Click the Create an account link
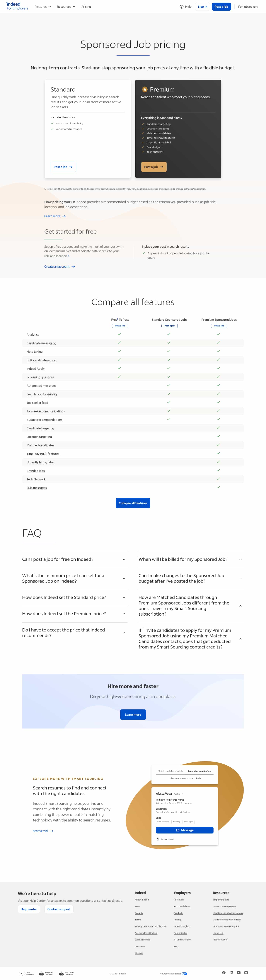Image resolution: width=266 pixels, height=980 pixels. 59,267
